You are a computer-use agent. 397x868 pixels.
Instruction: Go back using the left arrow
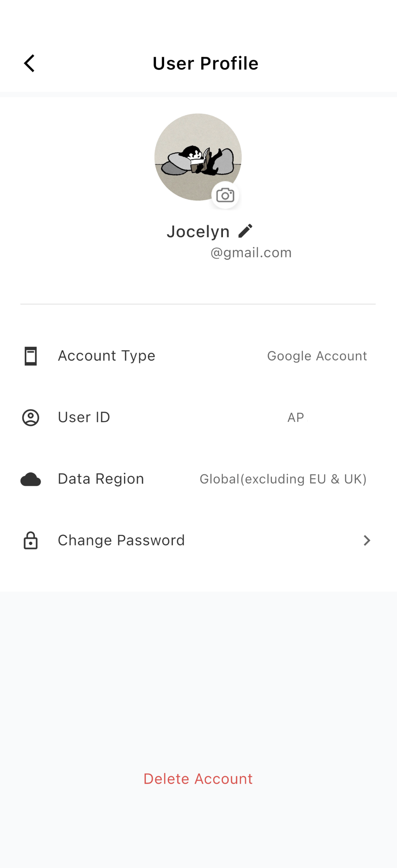pos(29,63)
